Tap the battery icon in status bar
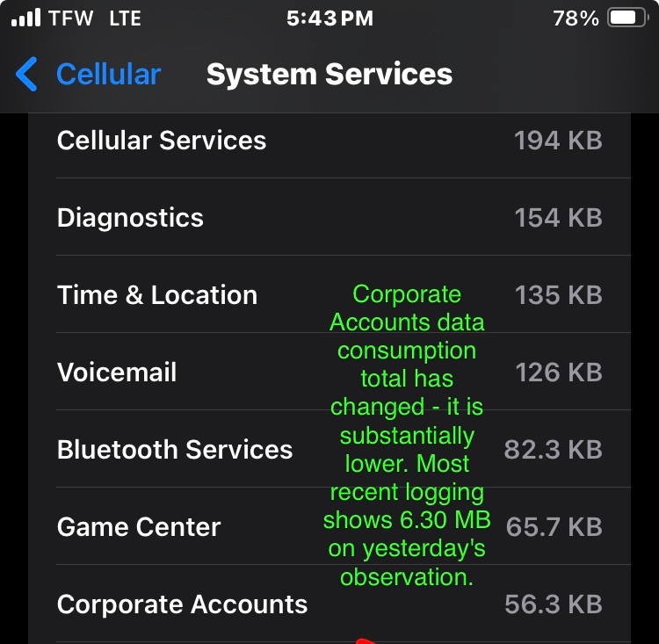This screenshot has width=659, height=644. 627,18
